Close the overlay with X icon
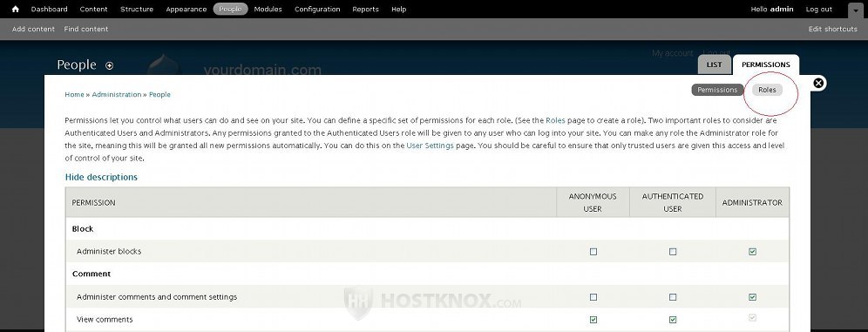The image size is (868, 332). (x=818, y=83)
